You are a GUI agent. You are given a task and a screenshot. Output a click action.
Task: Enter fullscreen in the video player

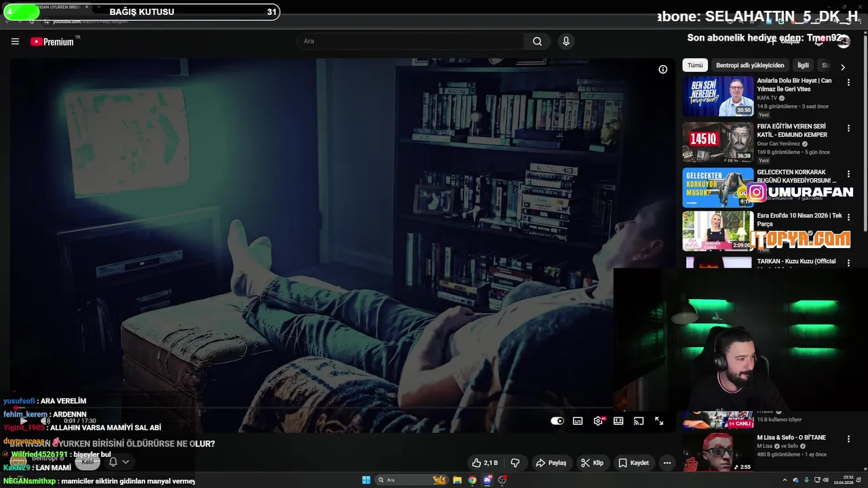coord(659,421)
